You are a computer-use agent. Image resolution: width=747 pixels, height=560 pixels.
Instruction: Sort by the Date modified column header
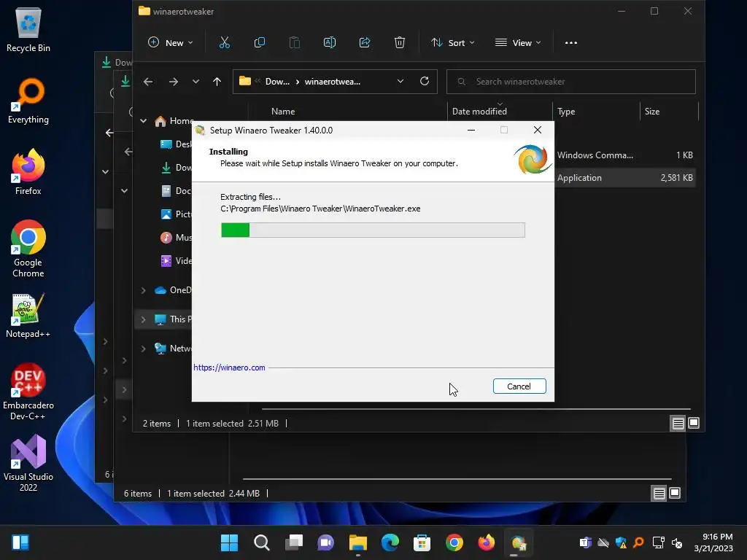pos(479,112)
